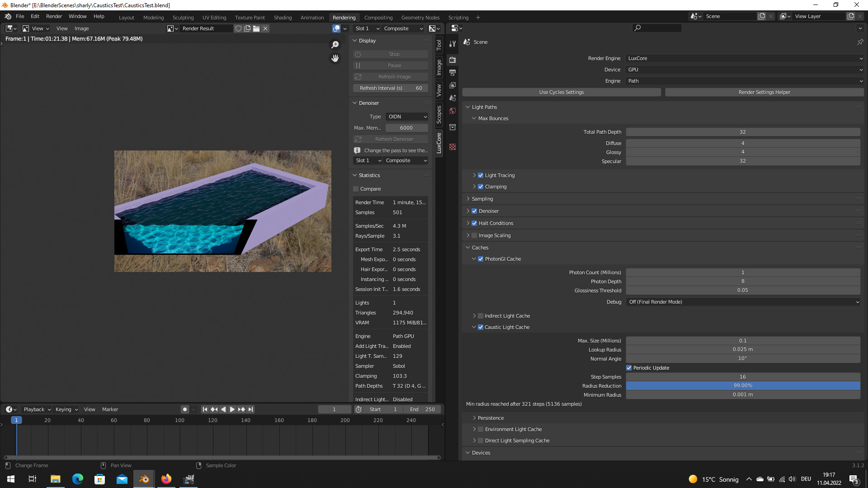Open the Texture properties checkerboard icon
Image resolution: width=868 pixels, height=488 pixels.
point(453,147)
